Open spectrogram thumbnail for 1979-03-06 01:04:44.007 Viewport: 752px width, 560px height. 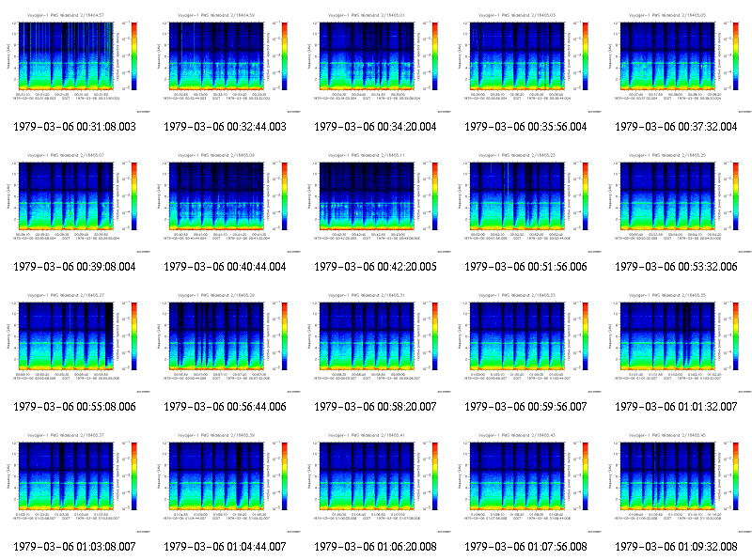point(226,482)
